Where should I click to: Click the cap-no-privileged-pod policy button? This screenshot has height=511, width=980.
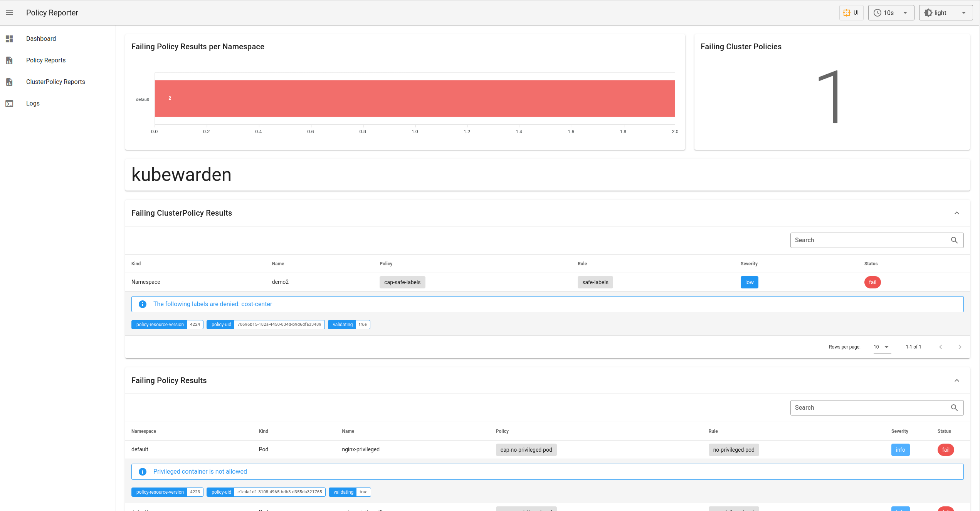[x=526, y=449]
